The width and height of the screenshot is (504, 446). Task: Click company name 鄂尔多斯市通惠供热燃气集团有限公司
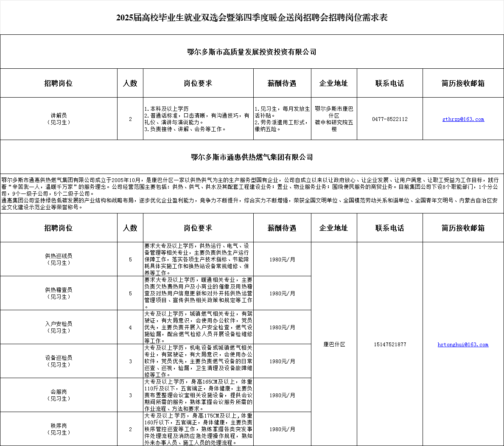[252, 157]
